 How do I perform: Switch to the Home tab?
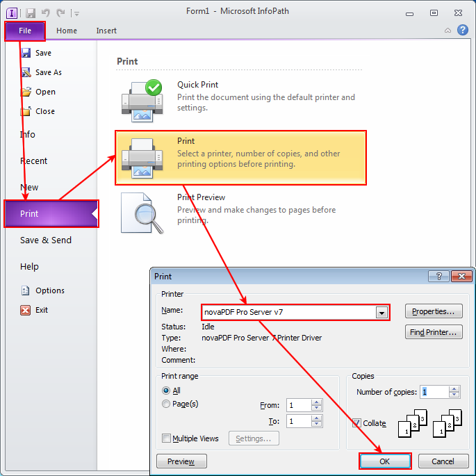point(67,31)
